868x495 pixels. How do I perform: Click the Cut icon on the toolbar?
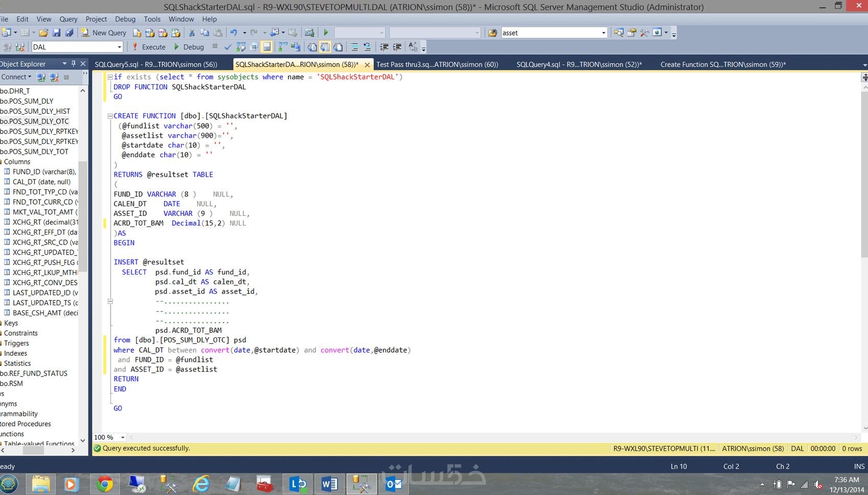point(192,32)
